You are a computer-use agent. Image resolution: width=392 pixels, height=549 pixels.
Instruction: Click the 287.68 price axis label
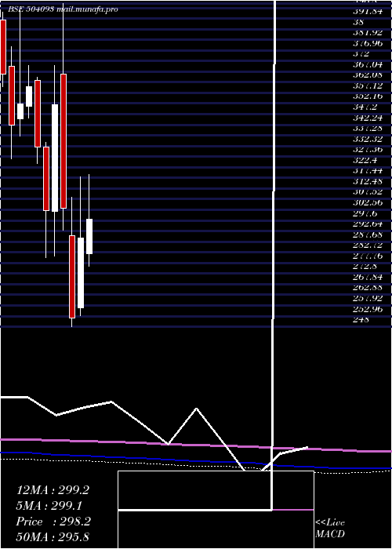click(x=368, y=235)
